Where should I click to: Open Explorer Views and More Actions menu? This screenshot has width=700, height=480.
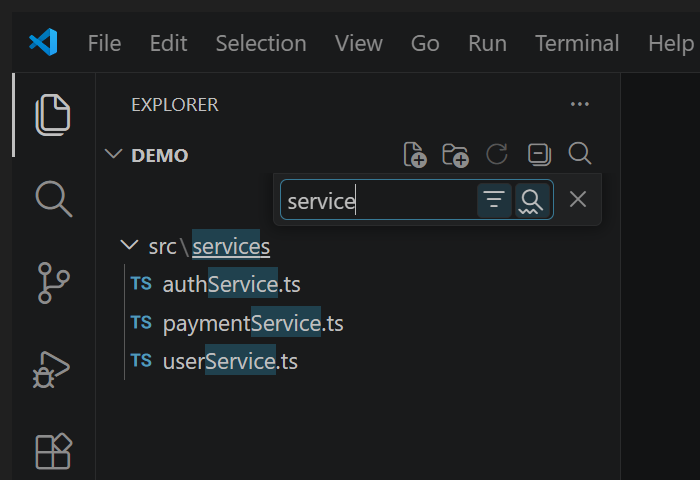click(x=579, y=104)
